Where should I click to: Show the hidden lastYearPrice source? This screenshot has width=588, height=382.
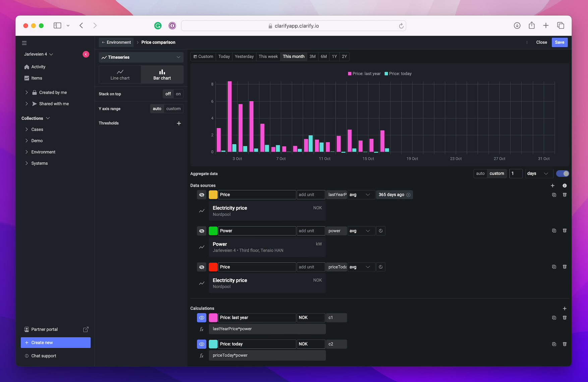coord(201,195)
